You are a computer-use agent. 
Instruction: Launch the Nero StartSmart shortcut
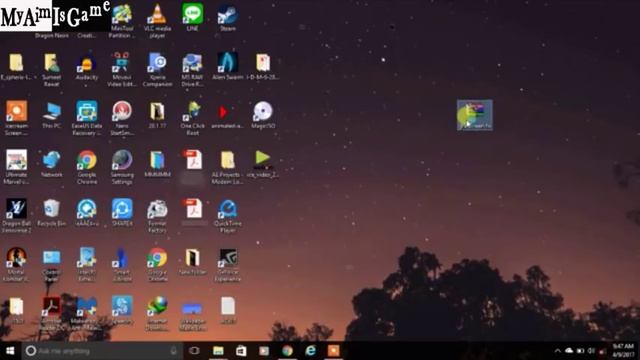122,118
